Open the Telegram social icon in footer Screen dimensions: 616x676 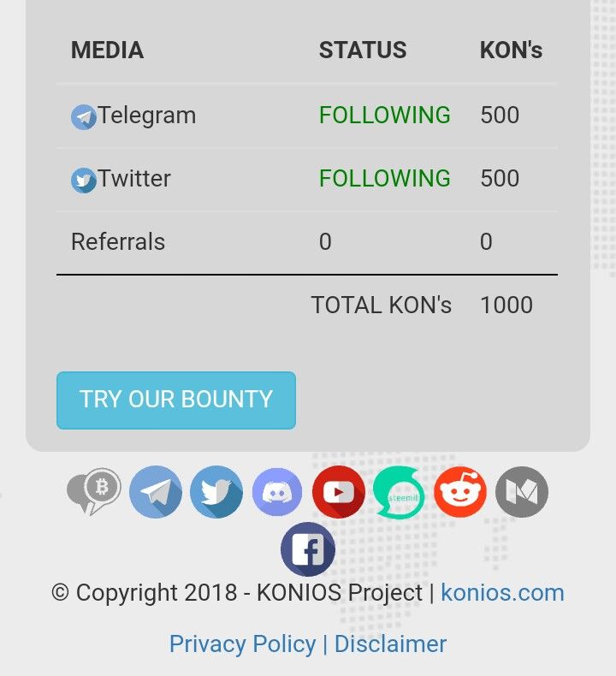tap(156, 492)
